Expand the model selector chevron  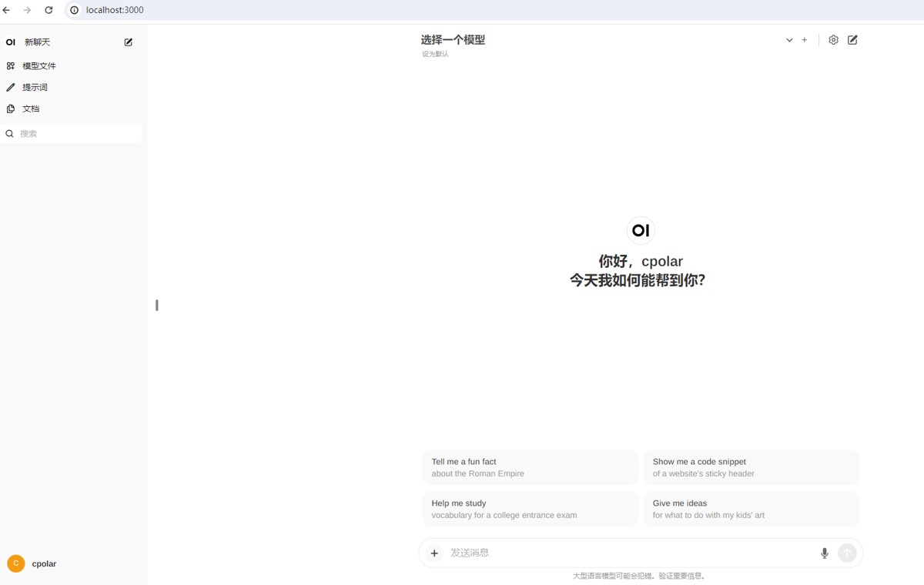click(789, 40)
